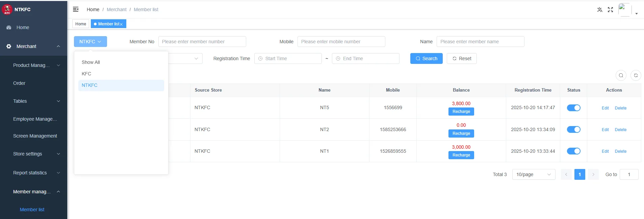Click the blue Search button

[x=426, y=58]
